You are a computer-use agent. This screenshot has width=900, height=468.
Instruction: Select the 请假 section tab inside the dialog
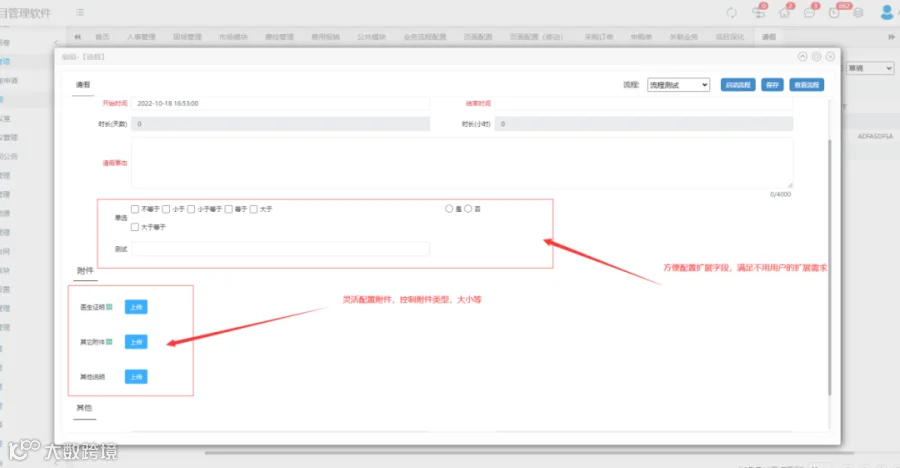click(83, 85)
